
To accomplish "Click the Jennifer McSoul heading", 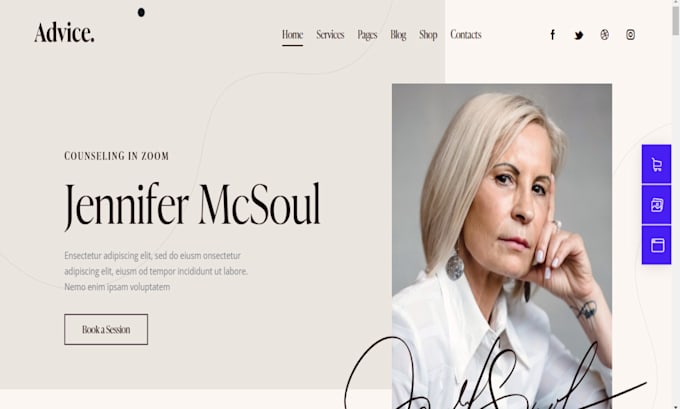I will click(x=193, y=205).
